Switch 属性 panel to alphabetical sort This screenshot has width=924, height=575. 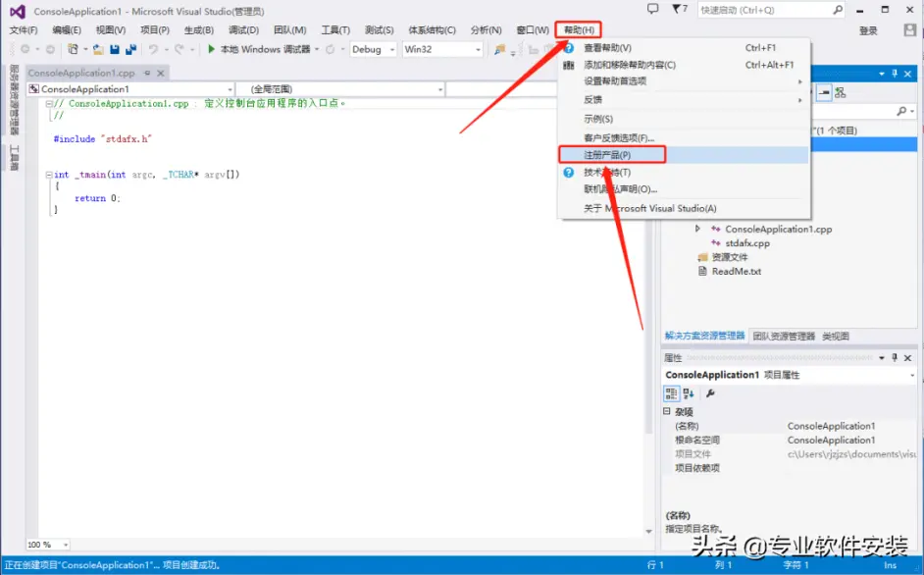pyautogui.click(x=689, y=393)
